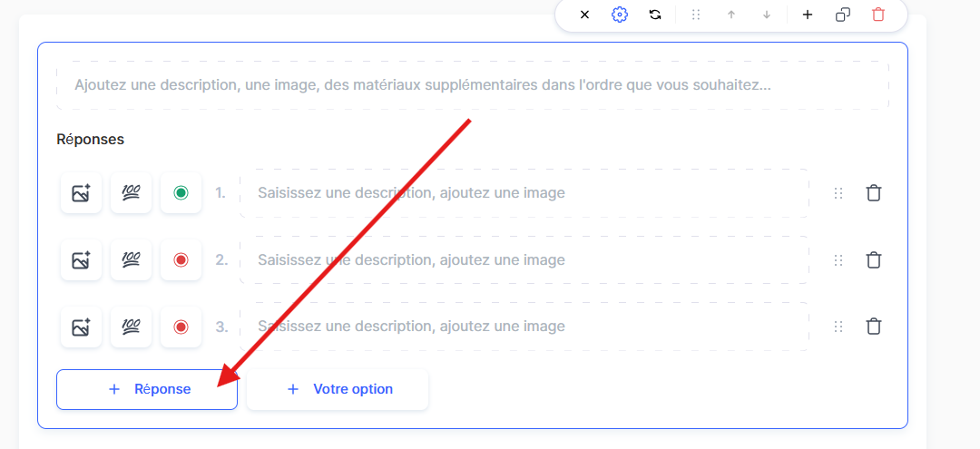Add an image to answer 1
The height and width of the screenshot is (449, 980).
(x=81, y=193)
